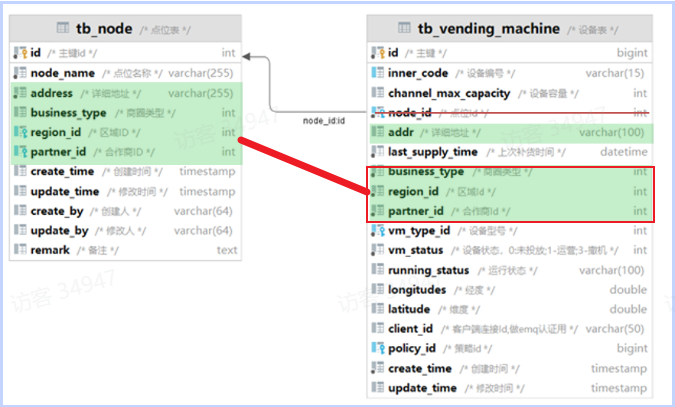Click foreign key icon beside node_id
Image resolution: width=675 pixels, height=407 pixels.
click(x=378, y=112)
